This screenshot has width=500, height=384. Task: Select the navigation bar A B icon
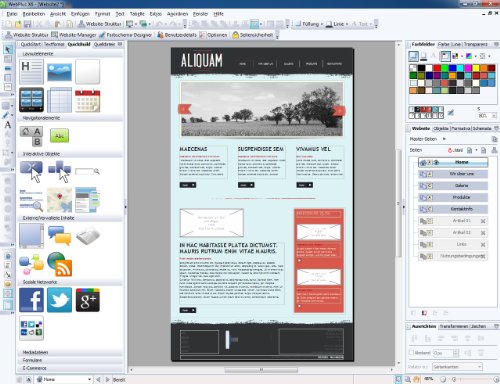pos(32,136)
